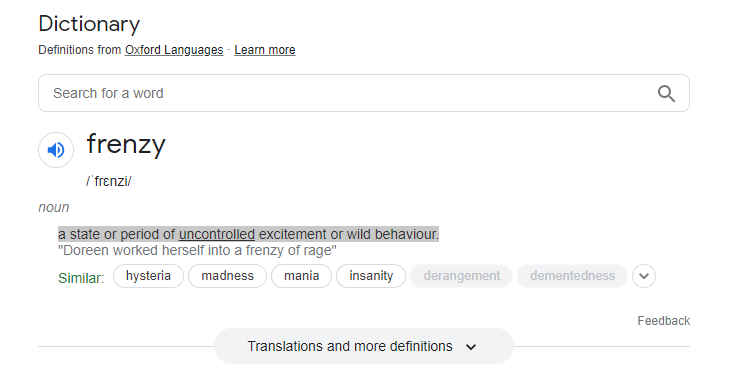Expand more similar words with chevron
This screenshot has height=382, width=747.
(x=644, y=276)
